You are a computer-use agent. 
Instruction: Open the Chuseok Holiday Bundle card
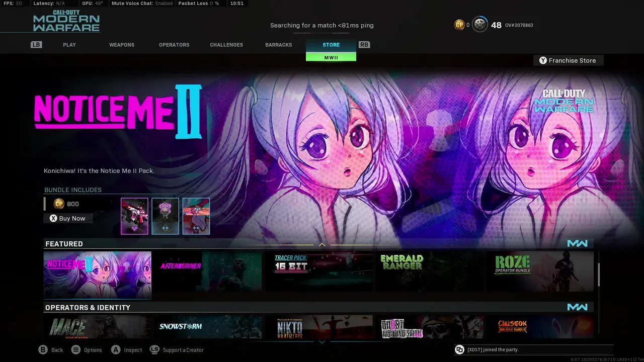point(540,327)
